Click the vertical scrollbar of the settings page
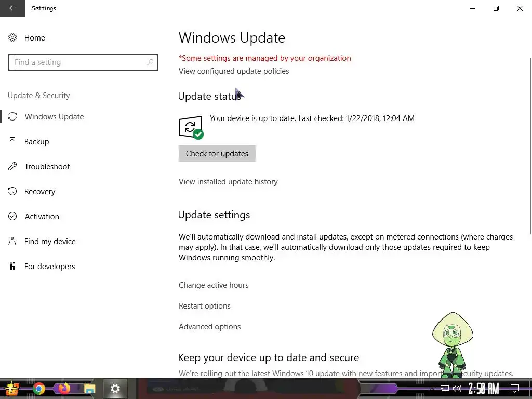Viewport: 532px width, 399px height. point(530,146)
